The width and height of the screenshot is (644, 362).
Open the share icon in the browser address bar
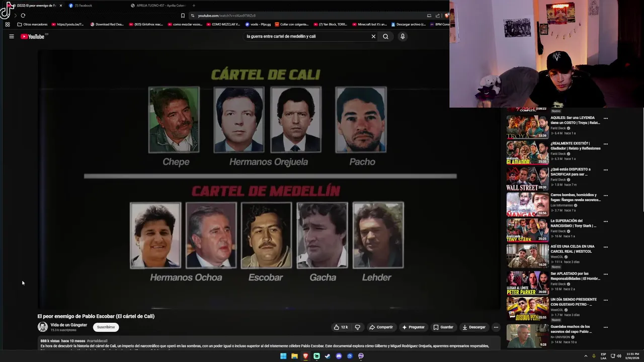(x=437, y=16)
